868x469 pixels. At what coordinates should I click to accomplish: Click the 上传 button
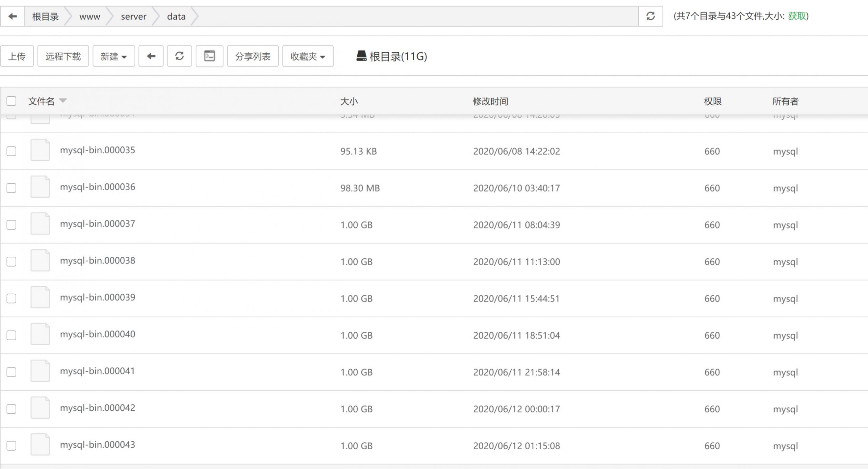click(17, 56)
